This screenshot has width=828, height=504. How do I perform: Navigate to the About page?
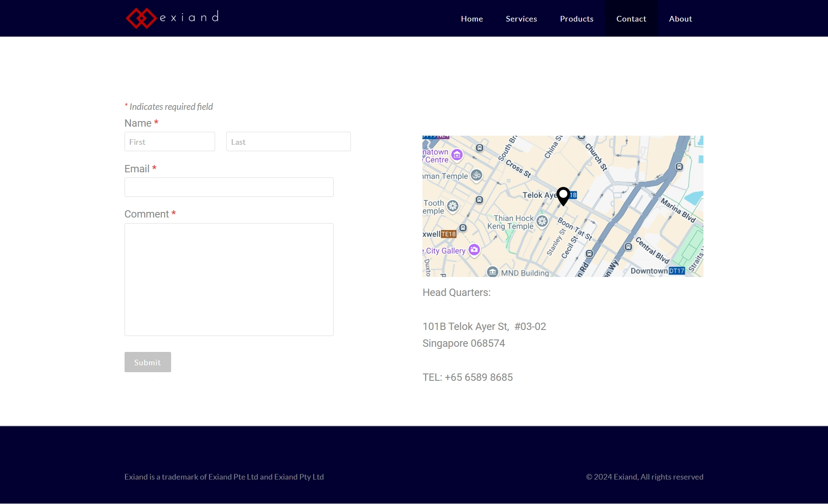click(x=680, y=19)
